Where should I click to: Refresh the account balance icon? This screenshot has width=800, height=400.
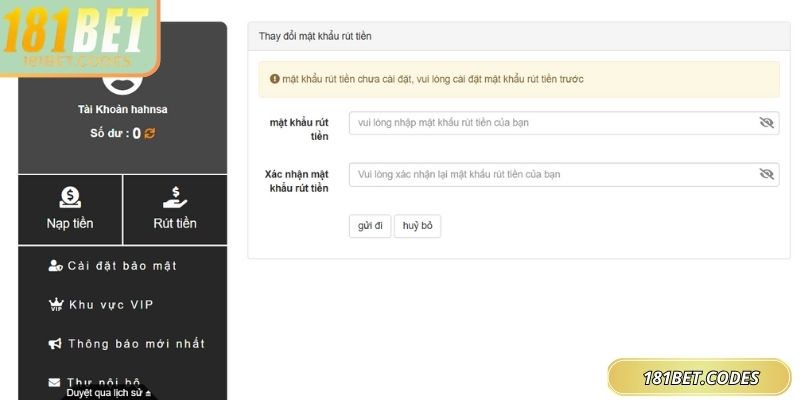point(149,133)
